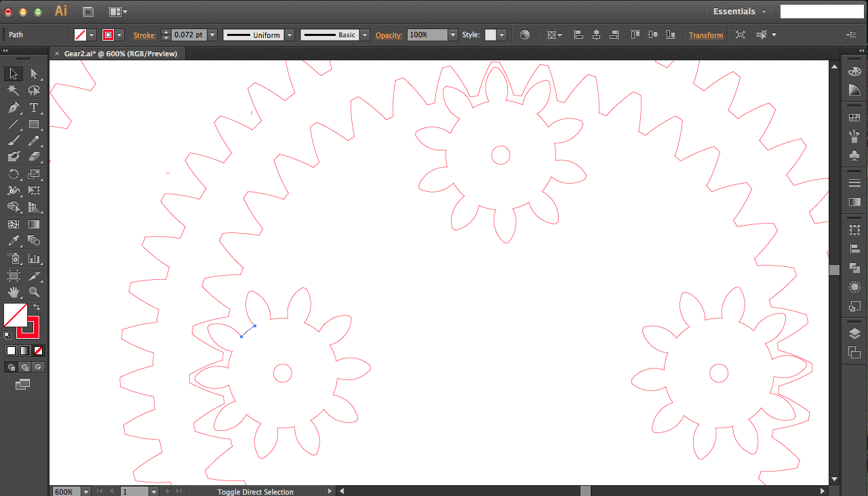Open the Color panel palette icon
The width and height of the screenshot is (868, 496).
(x=854, y=71)
